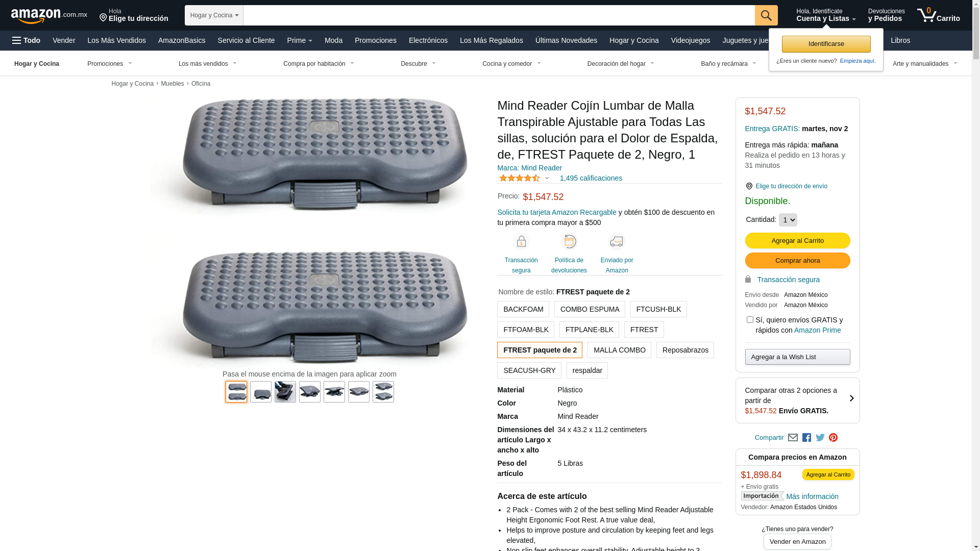Open the 1,495 calificaciones link
The width and height of the screenshot is (980, 551).
click(591, 178)
